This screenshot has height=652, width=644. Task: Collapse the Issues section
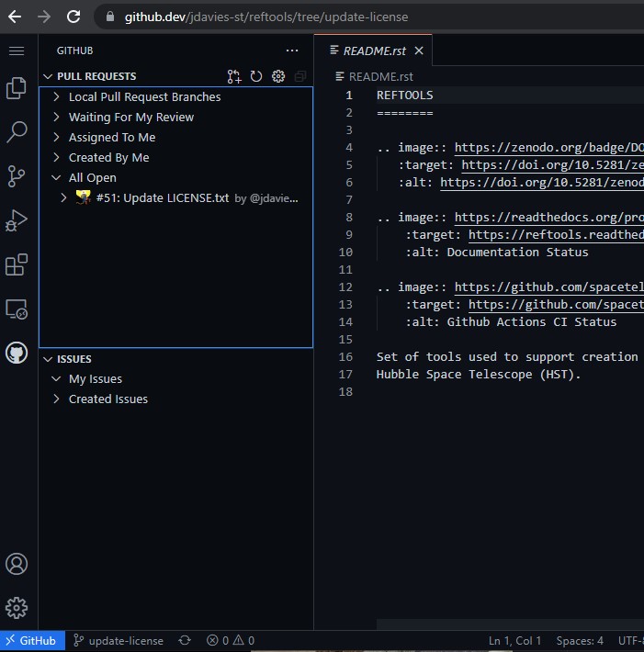(x=48, y=359)
